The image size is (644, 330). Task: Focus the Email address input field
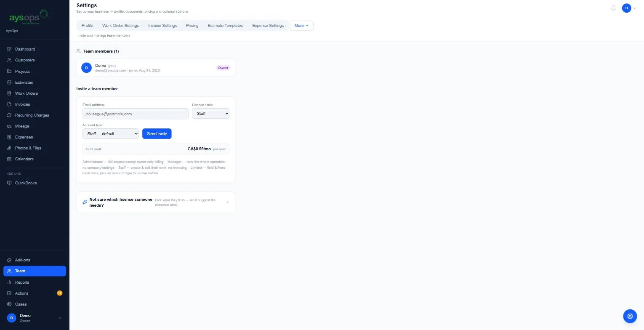(136, 114)
